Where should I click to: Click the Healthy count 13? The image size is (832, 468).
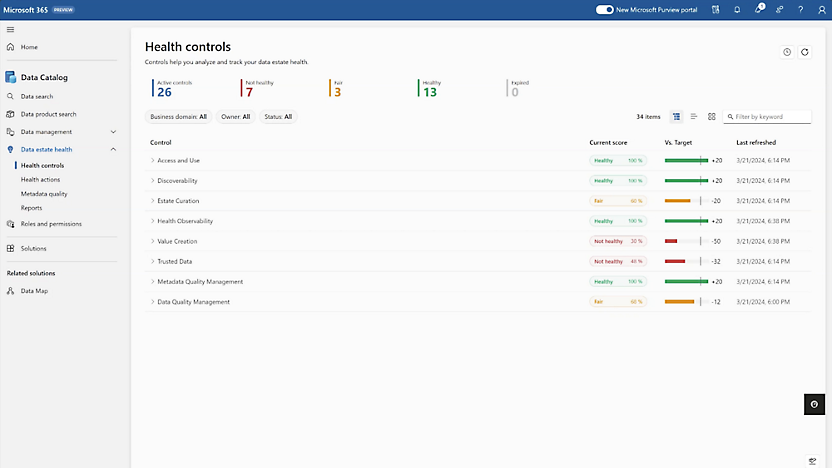tap(430, 92)
